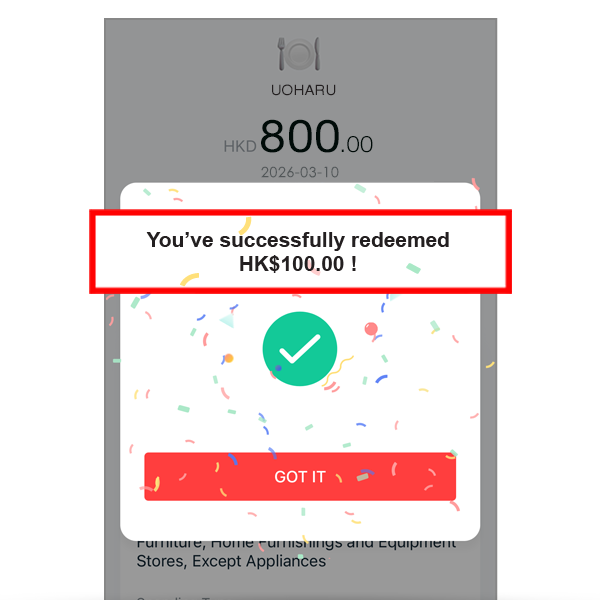Click the HKD 800.00 transaction amount

click(298, 136)
